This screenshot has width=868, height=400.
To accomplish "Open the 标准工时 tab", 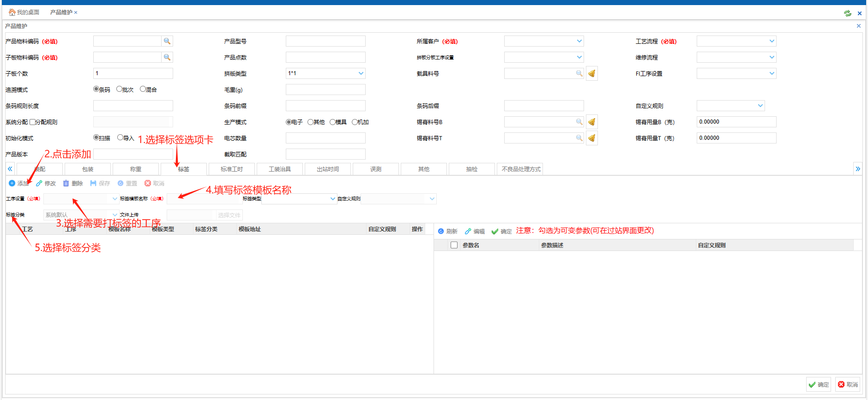I will coord(232,169).
